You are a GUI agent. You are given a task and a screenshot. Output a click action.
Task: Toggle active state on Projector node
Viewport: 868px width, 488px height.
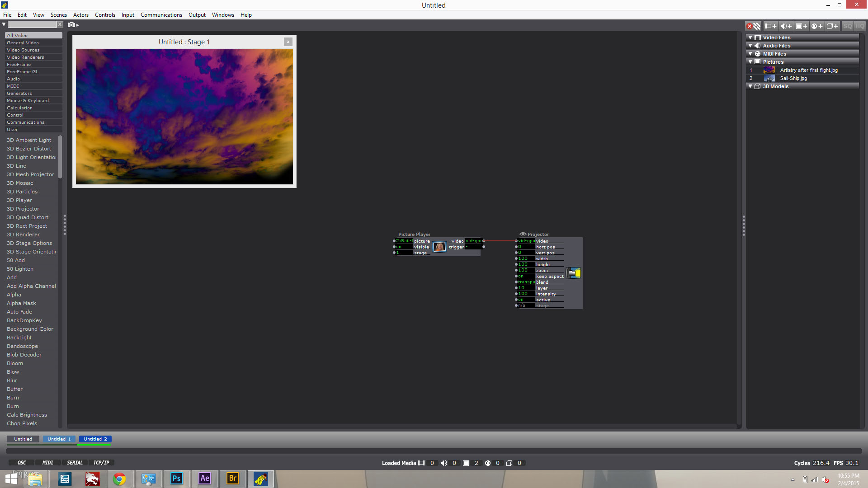[524, 300]
